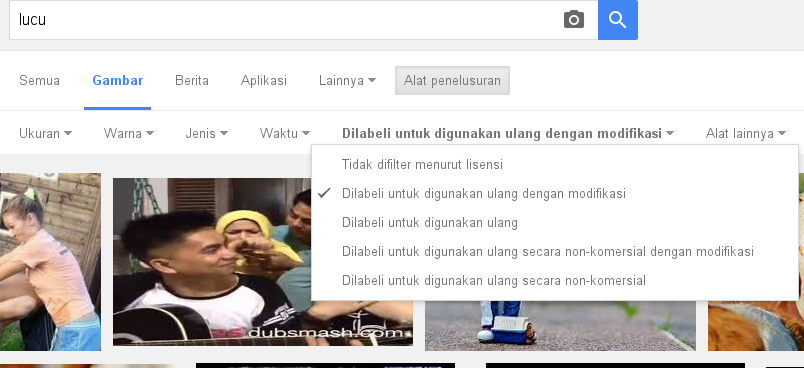Toggle the Alat penelusuran button
Image resolution: width=804 pixels, height=368 pixels.
(452, 80)
